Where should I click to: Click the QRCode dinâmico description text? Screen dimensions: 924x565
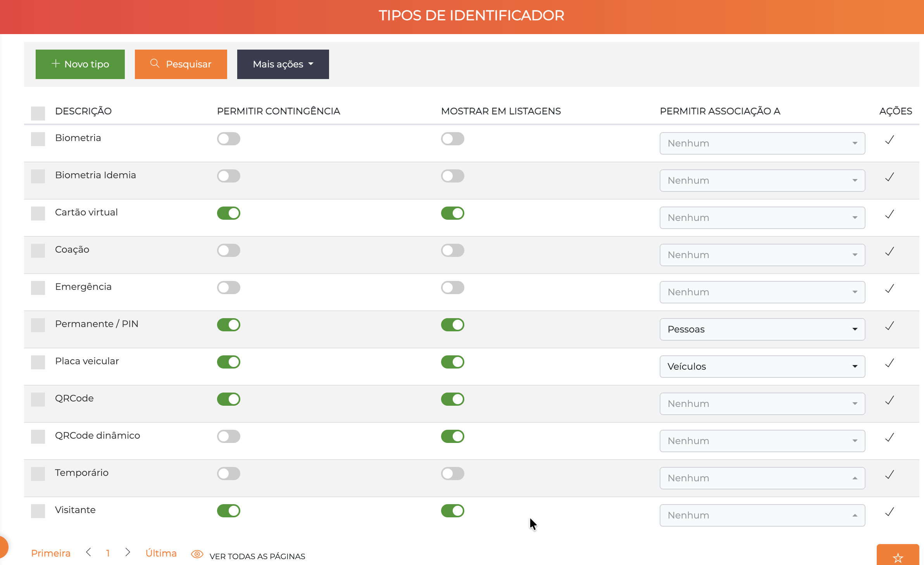(97, 436)
